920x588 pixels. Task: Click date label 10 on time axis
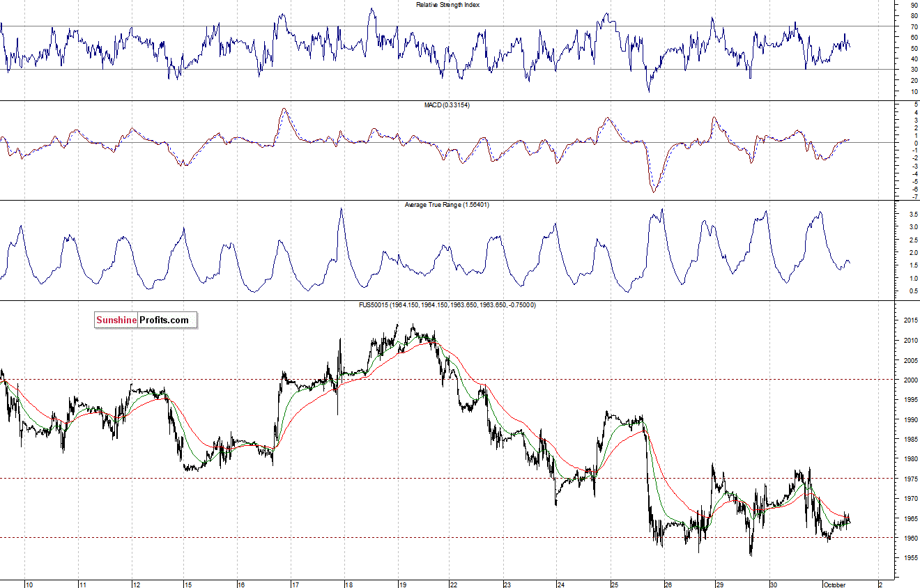30,585
